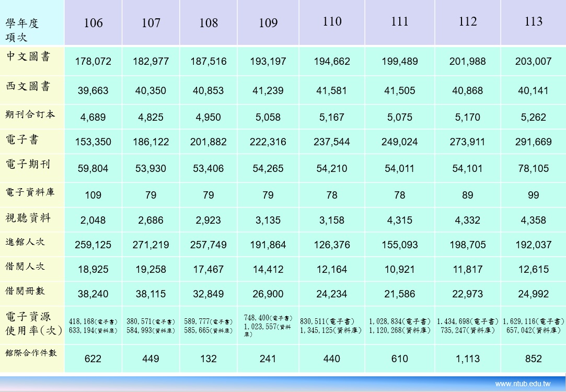The image size is (566, 392).
Task: Click the cell showing 259,125
Action: (93, 245)
